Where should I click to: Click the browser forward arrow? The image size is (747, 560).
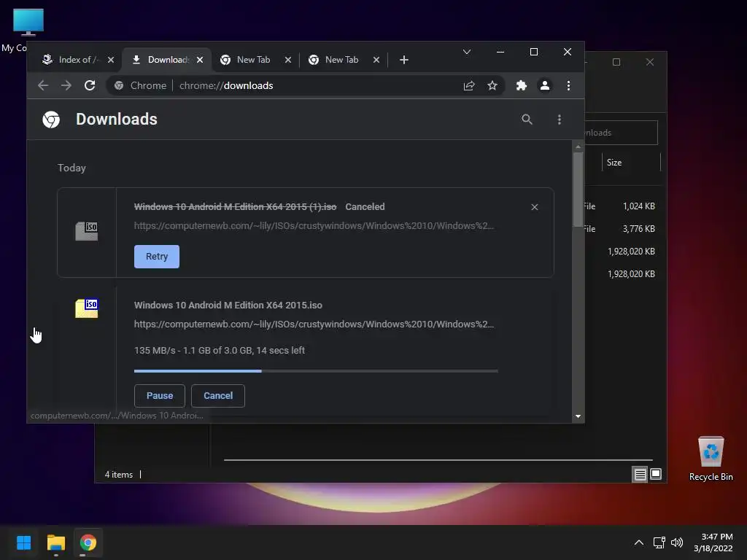(66, 86)
